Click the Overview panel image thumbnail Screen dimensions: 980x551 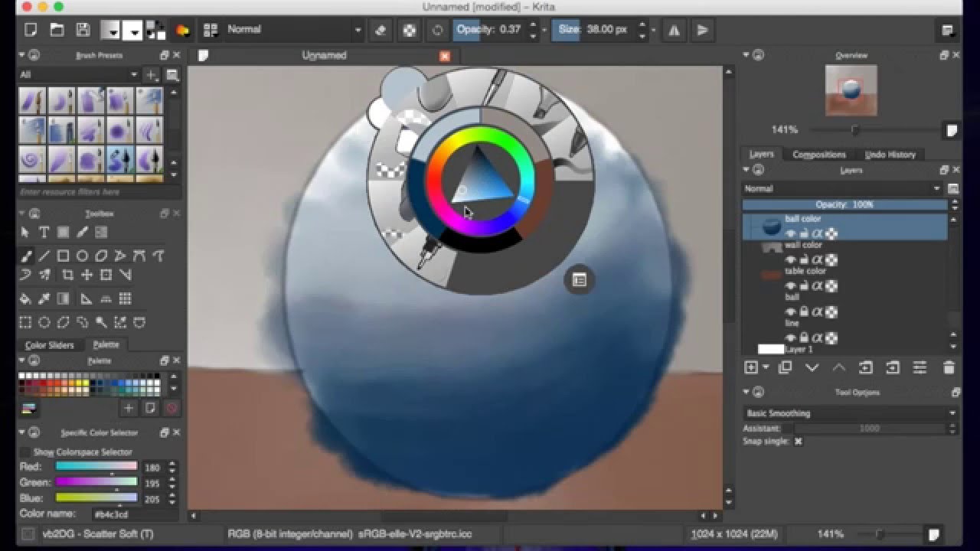point(851,90)
